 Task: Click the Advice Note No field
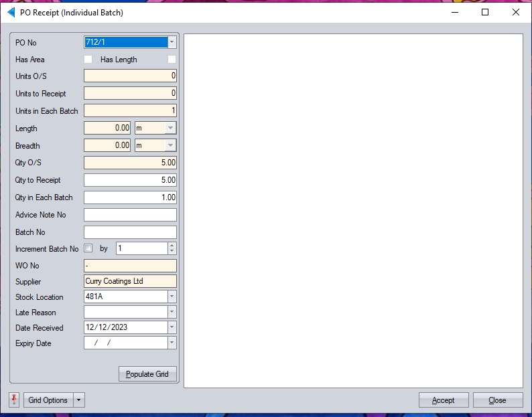pos(130,215)
